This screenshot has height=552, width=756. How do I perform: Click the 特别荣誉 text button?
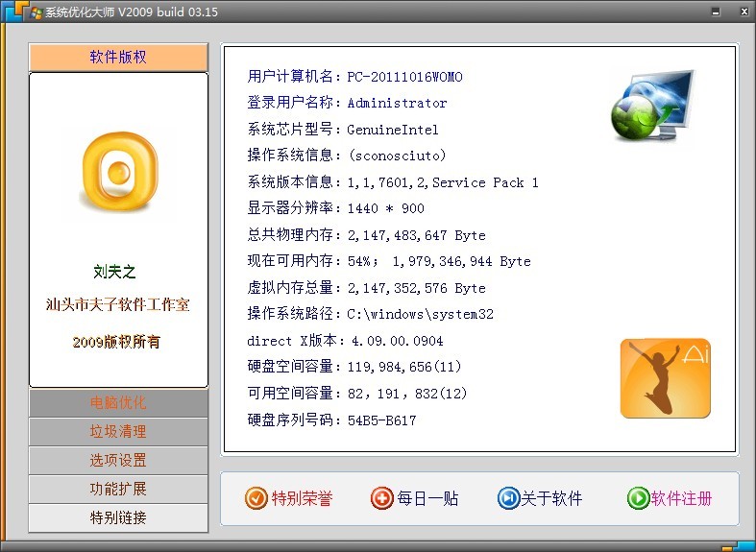(302, 498)
